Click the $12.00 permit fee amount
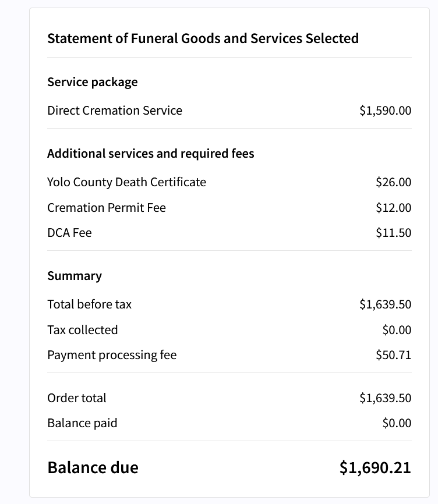This screenshot has width=438, height=504. pyautogui.click(x=393, y=208)
